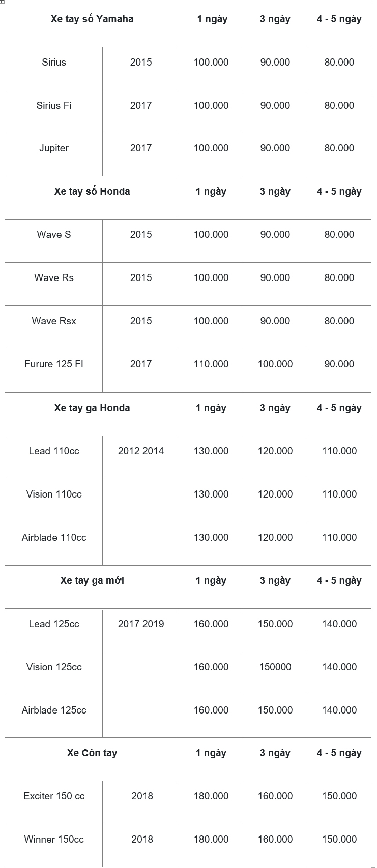This screenshot has width=377, height=868.
Task: Click Furure 1-day price 110.000
Action: (211, 370)
